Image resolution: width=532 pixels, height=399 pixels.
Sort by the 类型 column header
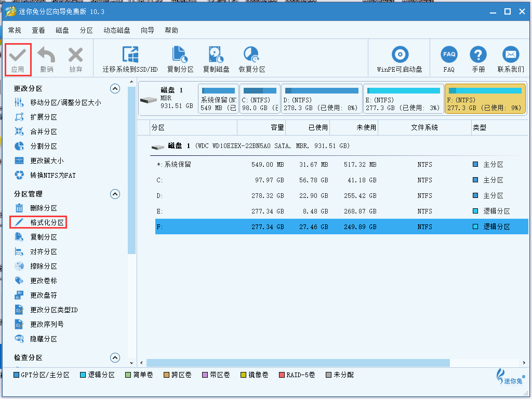pos(500,128)
